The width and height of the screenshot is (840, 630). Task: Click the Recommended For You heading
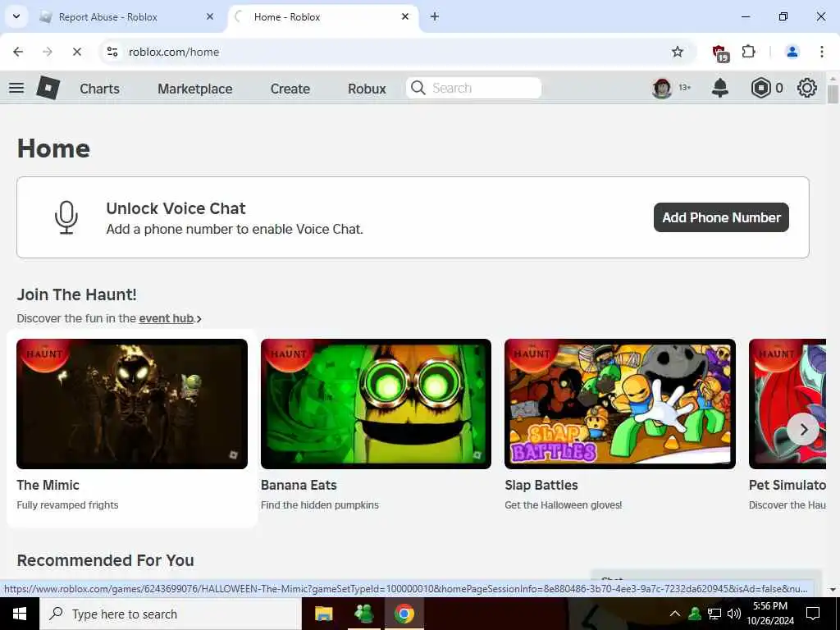(106, 560)
